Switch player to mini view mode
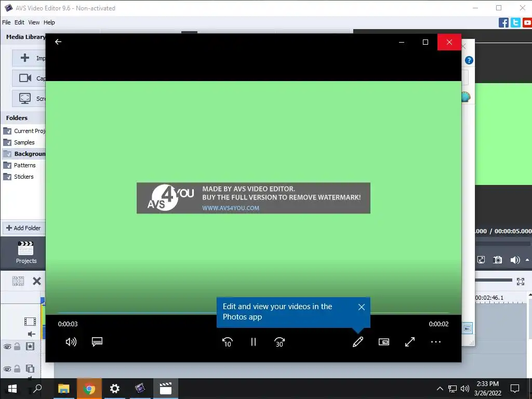Screen dimensions: 532x399 (x=384, y=342)
